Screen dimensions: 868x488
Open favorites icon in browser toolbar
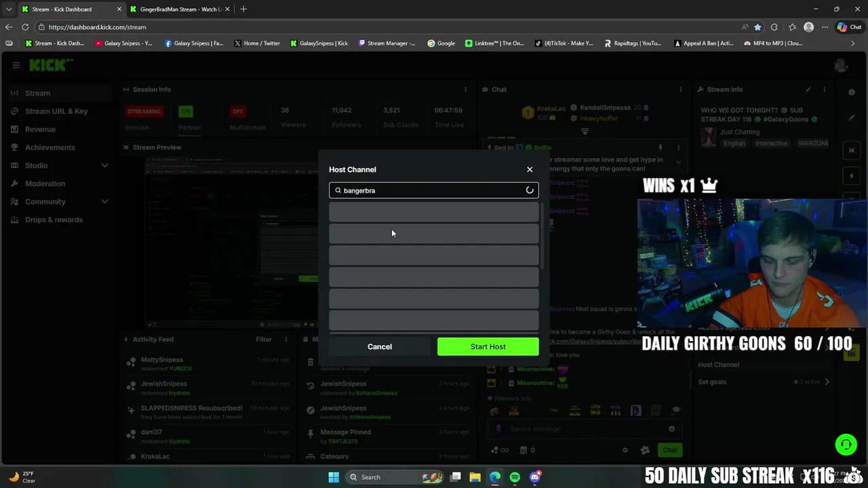pos(792,27)
